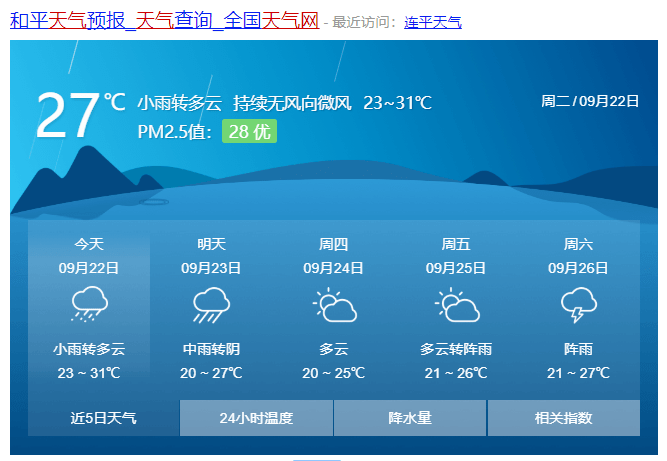Open the recently visited 连平天气 link
Viewport: 667px width, 461px height.
click(x=433, y=22)
